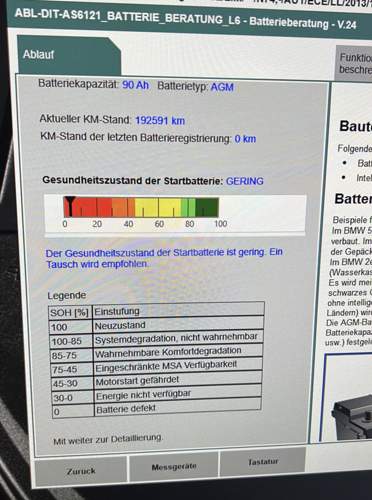This screenshot has width=372, height=500.
Task: Click the GERING health status text
Action: pos(245,181)
